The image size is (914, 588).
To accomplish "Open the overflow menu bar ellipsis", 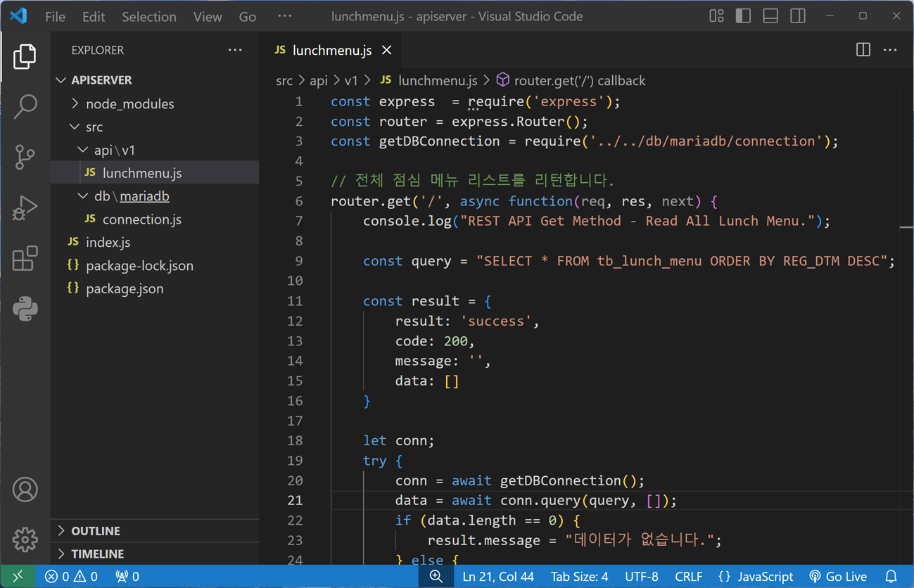I will pos(284,16).
